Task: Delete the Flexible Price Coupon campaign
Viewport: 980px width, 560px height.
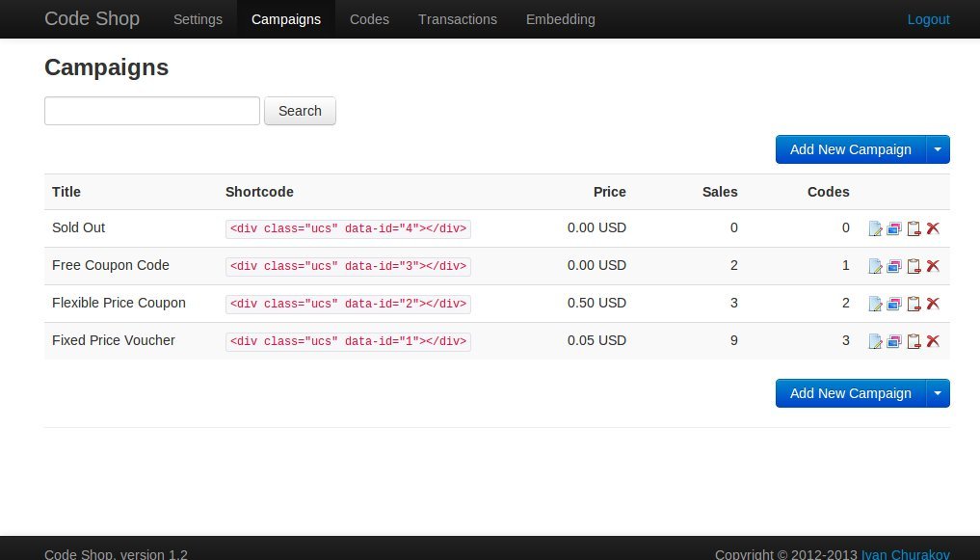Action: (933, 304)
